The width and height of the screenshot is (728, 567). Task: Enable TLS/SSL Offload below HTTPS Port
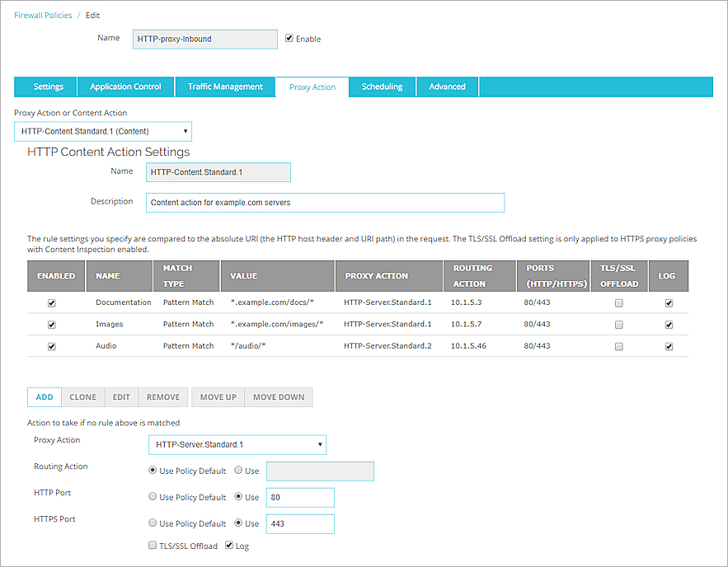[153, 545]
